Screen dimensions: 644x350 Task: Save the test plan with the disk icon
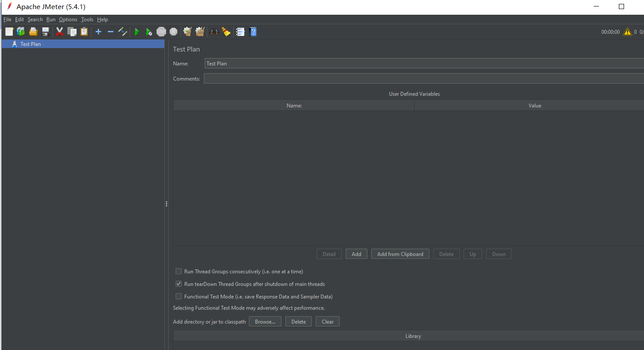coord(45,32)
